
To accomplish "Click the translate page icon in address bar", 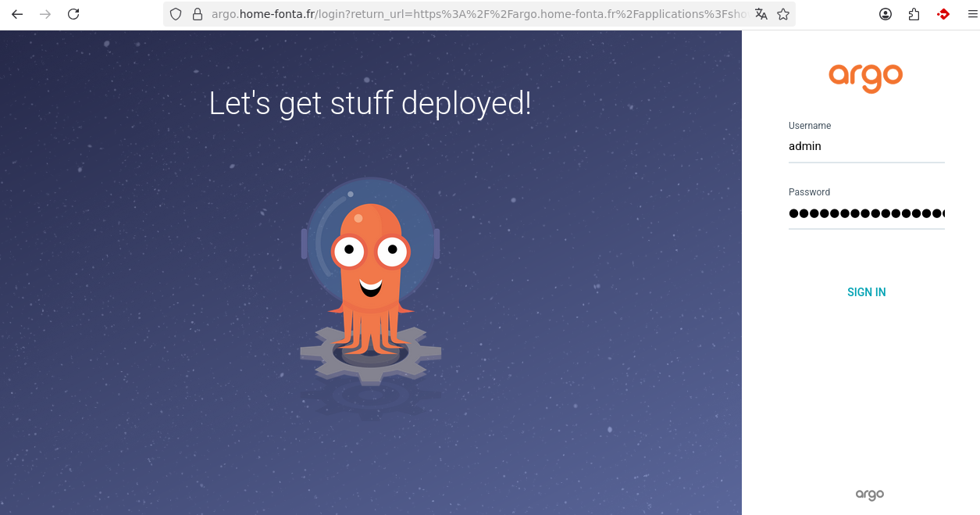I will click(761, 13).
